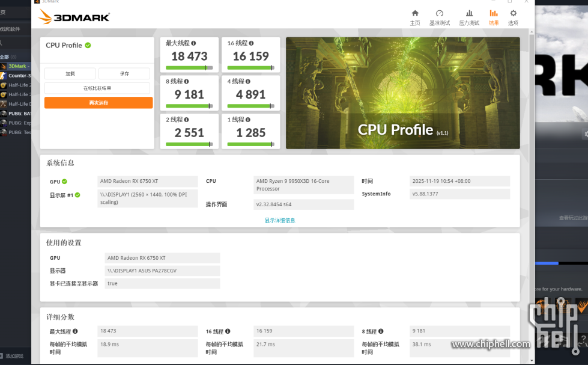Image resolution: width=588 pixels, height=365 pixels.
Task: Click the green check beside 显示屏 #1
Action: (77, 195)
